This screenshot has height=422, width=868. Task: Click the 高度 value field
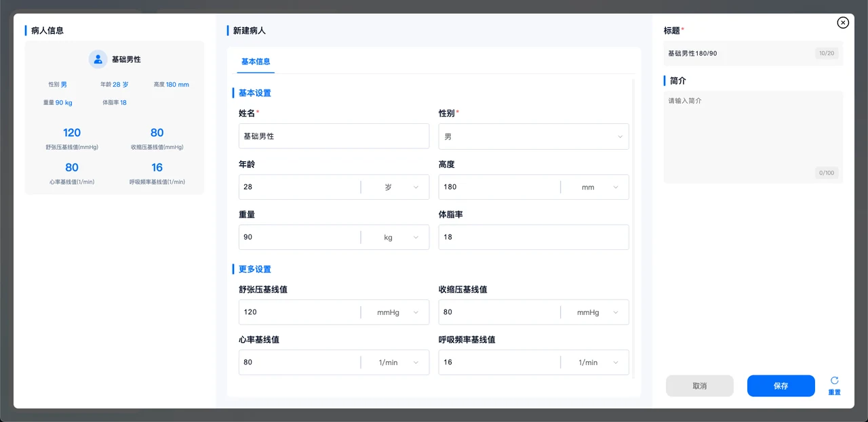[x=499, y=187]
